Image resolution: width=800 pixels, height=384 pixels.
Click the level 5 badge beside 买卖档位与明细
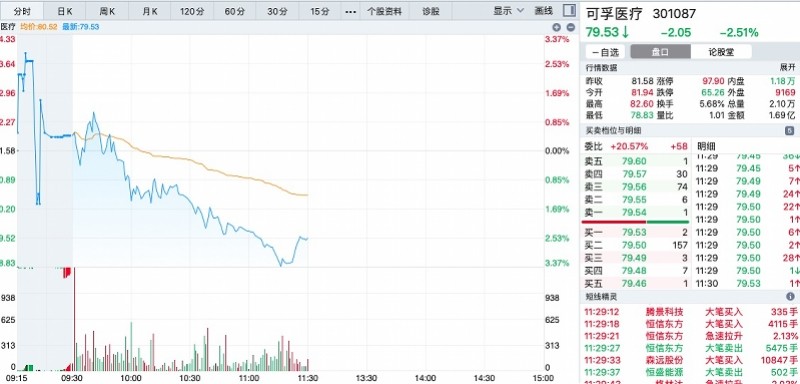(x=789, y=131)
